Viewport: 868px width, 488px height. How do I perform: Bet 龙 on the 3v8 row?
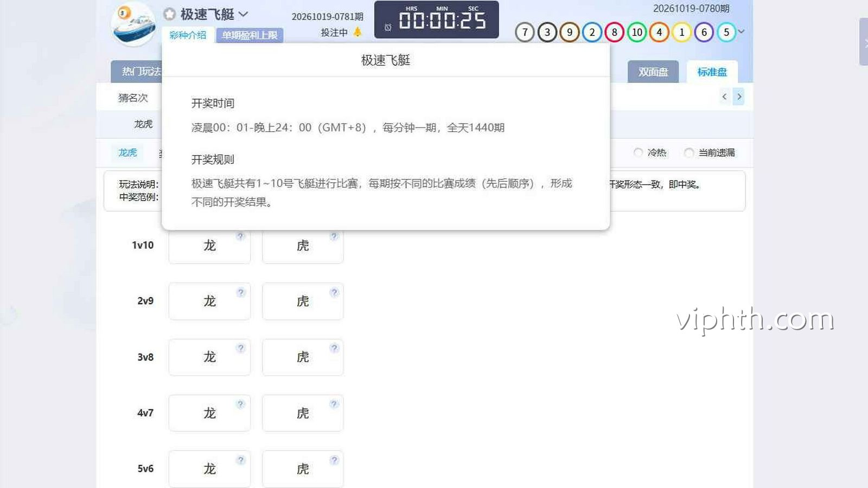click(209, 357)
